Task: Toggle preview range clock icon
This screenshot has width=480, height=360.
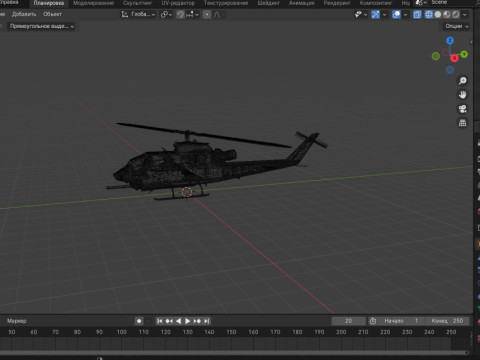Action: 373,321
